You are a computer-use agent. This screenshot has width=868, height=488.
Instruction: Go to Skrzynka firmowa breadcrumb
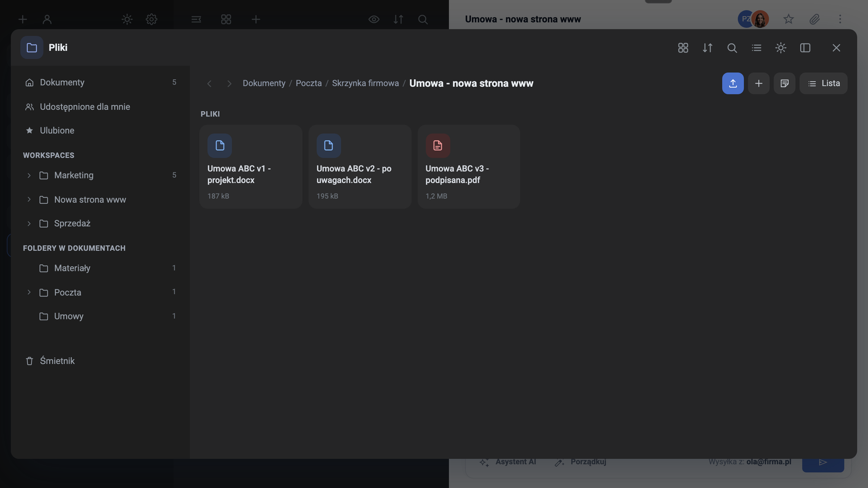pyautogui.click(x=365, y=84)
